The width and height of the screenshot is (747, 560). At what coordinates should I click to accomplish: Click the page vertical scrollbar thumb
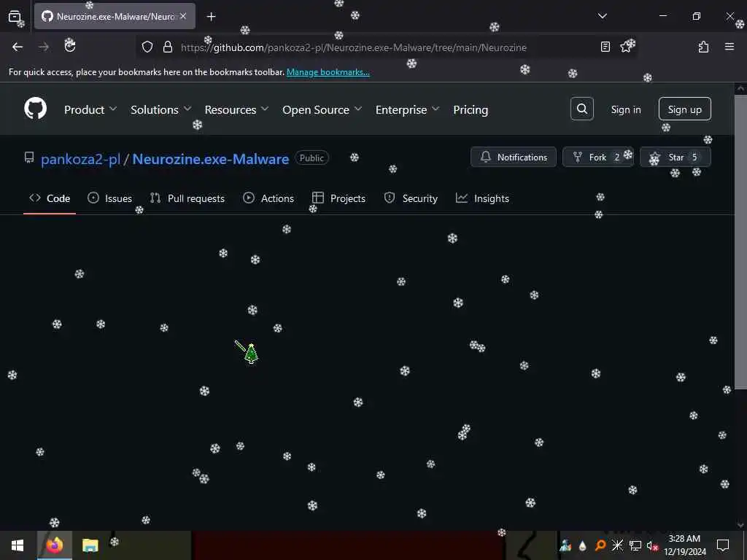point(740,242)
